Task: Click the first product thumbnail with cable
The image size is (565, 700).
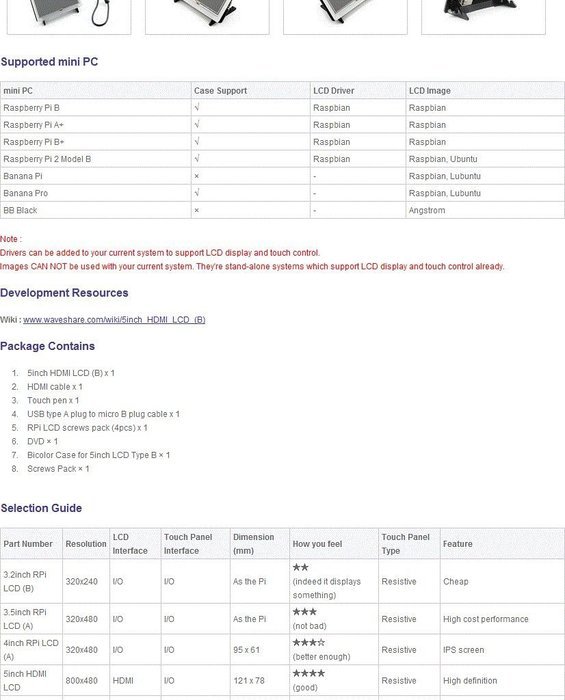Action: (x=69, y=17)
